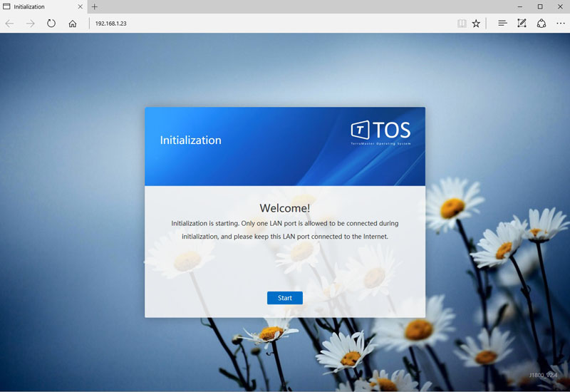570x392 pixels.
Task: Click the browser forward arrow
Action: 31,24
